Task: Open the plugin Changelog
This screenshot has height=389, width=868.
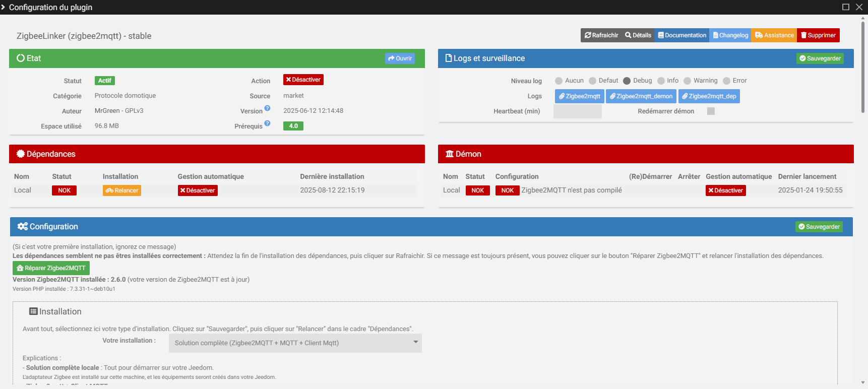Action: pyautogui.click(x=730, y=35)
